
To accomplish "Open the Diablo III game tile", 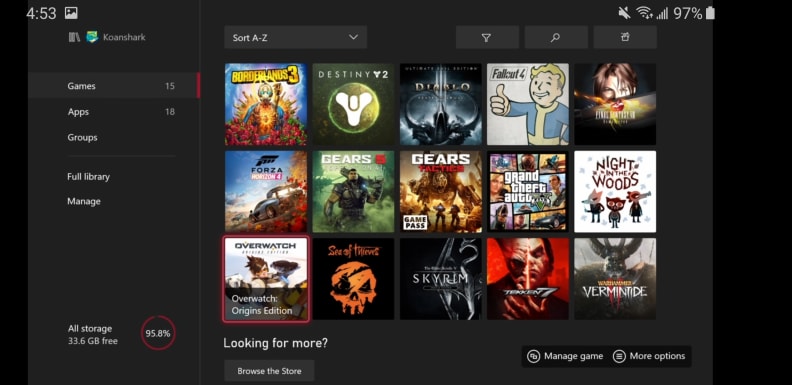I will click(x=440, y=104).
